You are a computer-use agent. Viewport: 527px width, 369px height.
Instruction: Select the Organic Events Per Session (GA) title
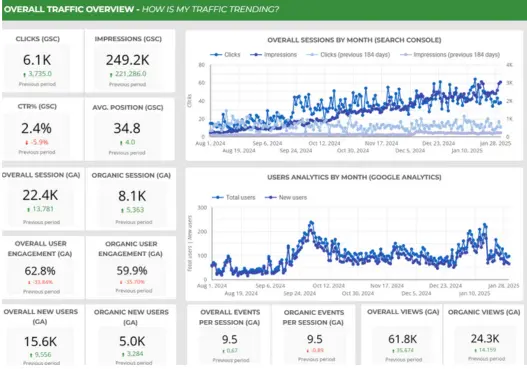(314, 318)
